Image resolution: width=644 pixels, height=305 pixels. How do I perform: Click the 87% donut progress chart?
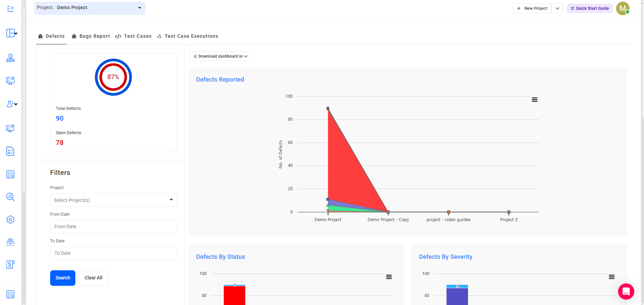coord(113,77)
